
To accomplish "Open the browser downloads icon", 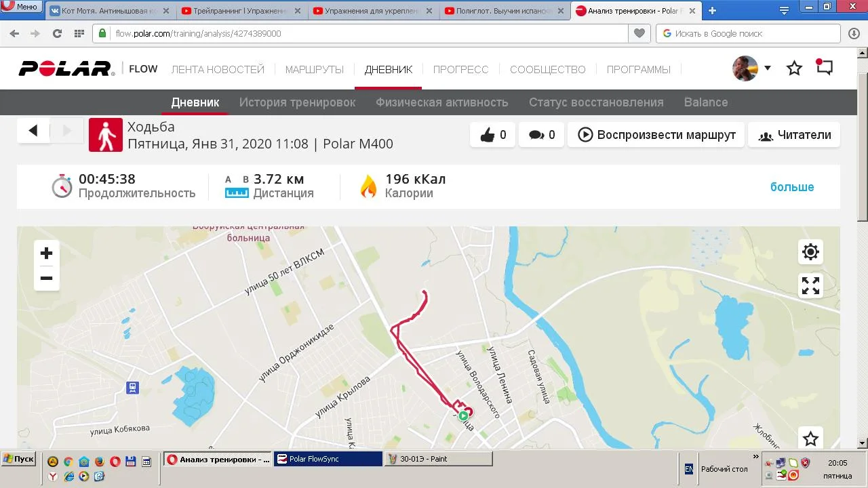I will [x=854, y=33].
